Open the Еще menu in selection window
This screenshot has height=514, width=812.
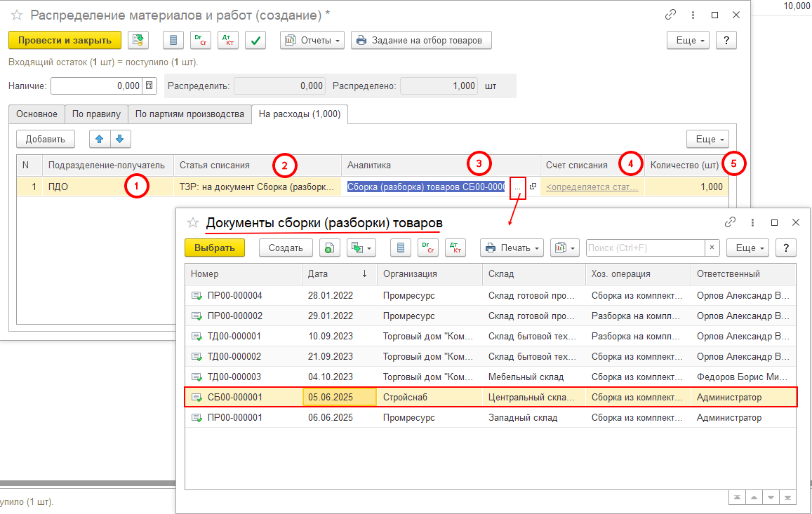coord(747,248)
